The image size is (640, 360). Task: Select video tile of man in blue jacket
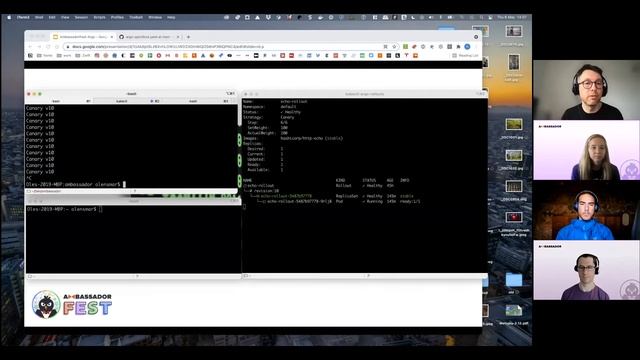[586, 210]
